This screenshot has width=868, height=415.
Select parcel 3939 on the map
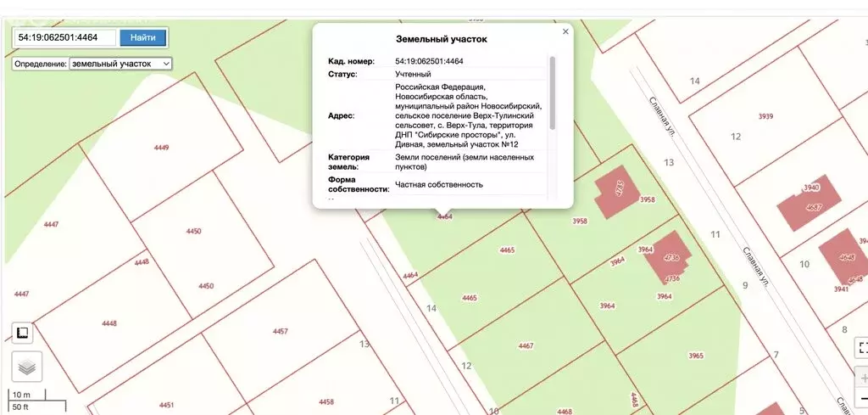[x=766, y=116]
